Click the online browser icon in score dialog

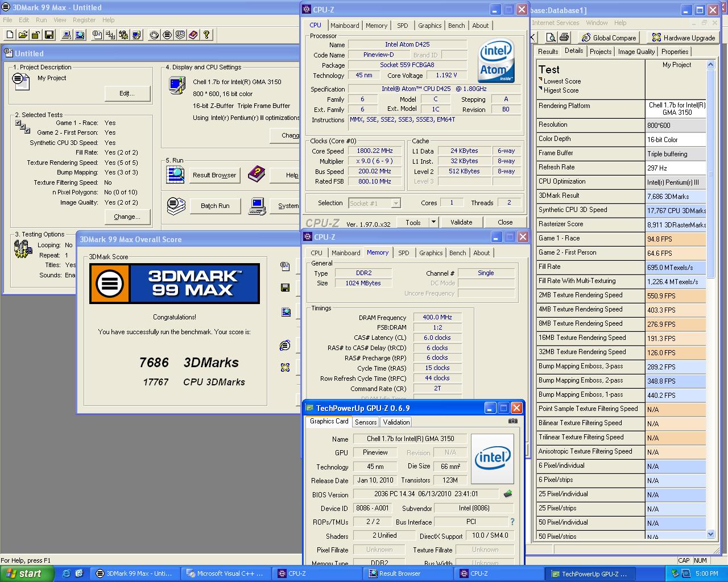coord(286,346)
